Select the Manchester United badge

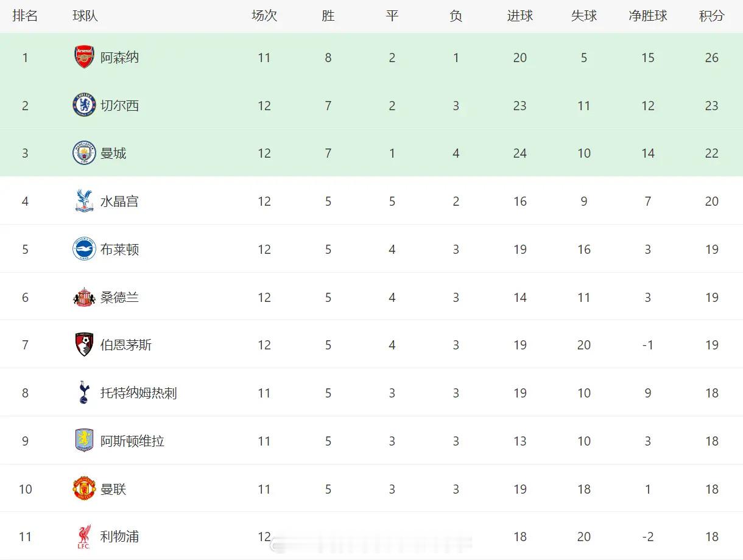(x=84, y=489)
